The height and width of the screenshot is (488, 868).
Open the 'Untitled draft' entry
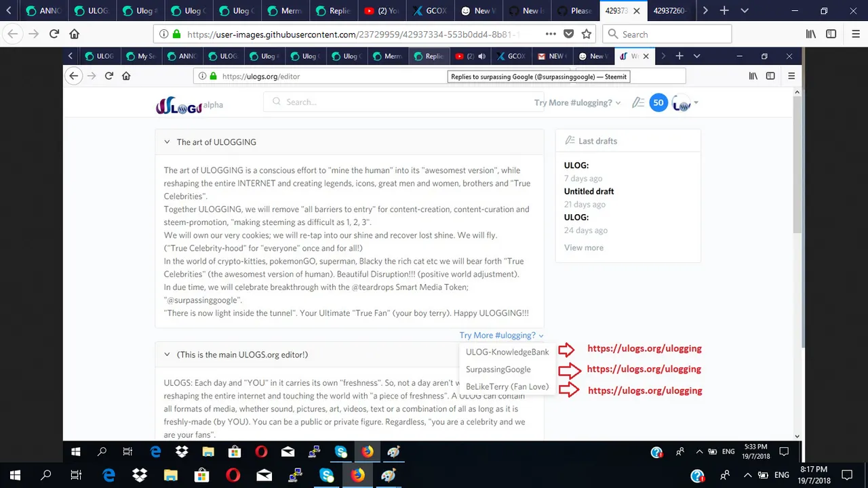coord(589,191)
